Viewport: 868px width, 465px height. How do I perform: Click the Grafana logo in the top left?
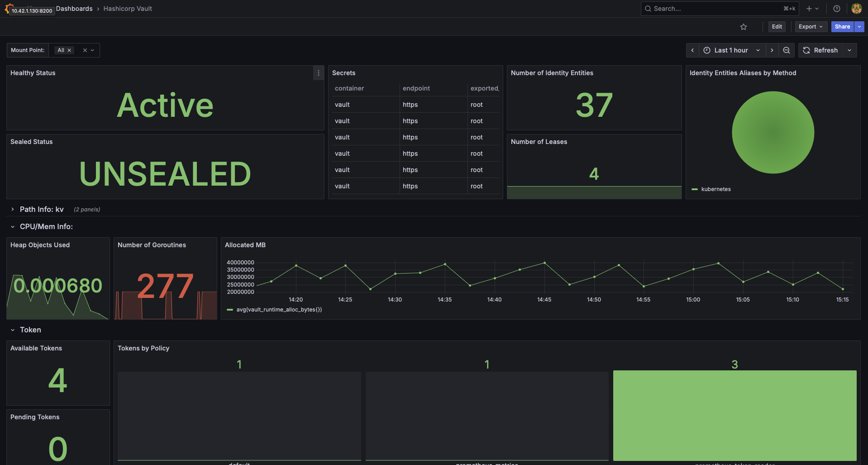coord(9,8)
